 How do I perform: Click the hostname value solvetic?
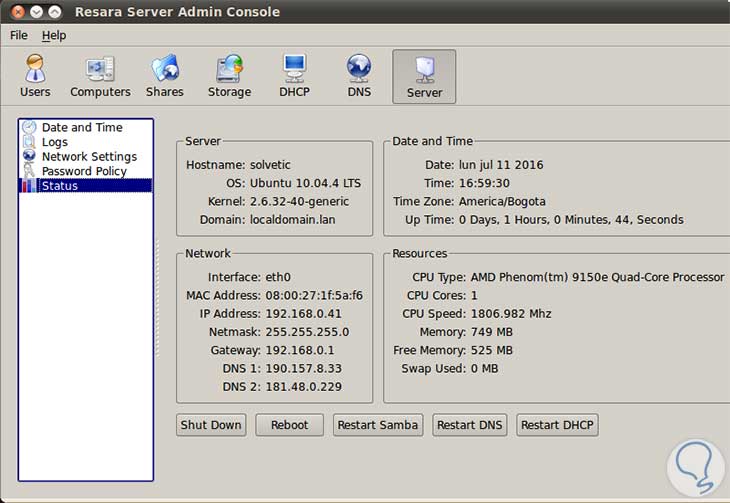coord(270,165)
